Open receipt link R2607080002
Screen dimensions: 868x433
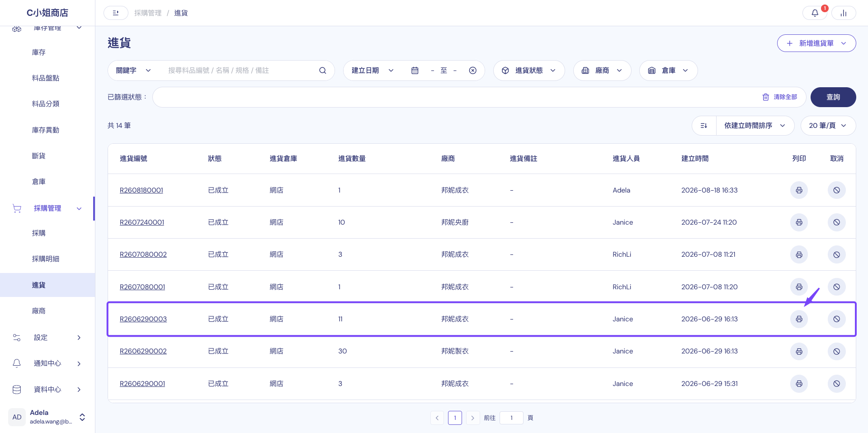tap(143, 254)
